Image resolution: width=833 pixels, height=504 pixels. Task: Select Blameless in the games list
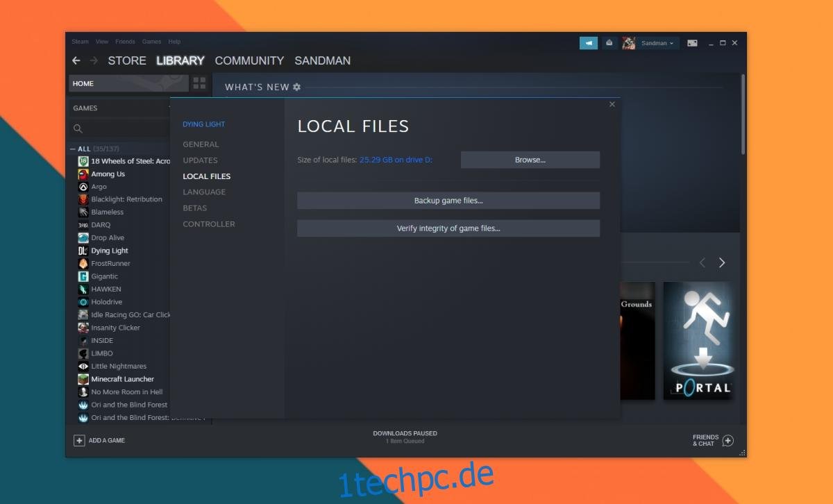(107, 212)
